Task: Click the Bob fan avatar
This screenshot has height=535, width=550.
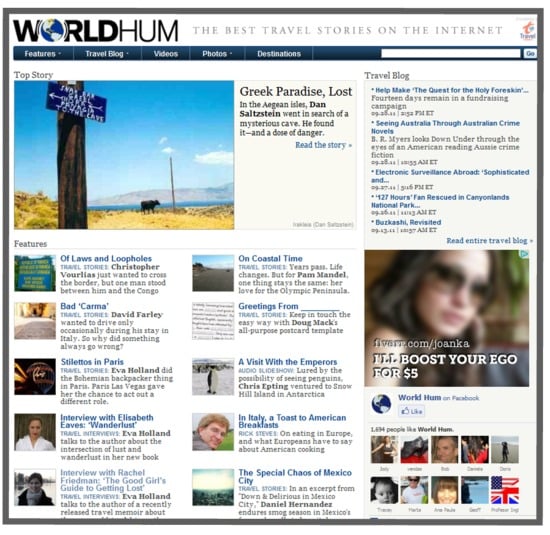Action: pyautogui.click(x=444, y=449)
